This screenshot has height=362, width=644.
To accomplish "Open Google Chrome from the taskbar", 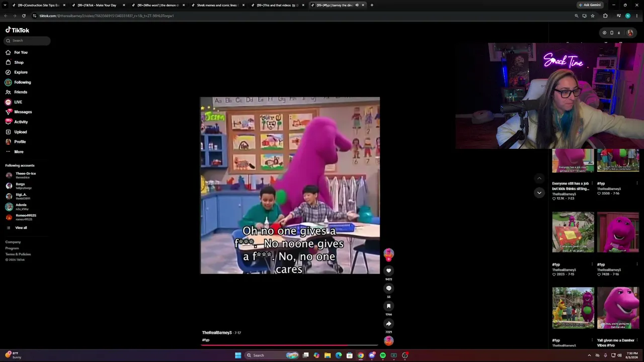I will (361, 355).
